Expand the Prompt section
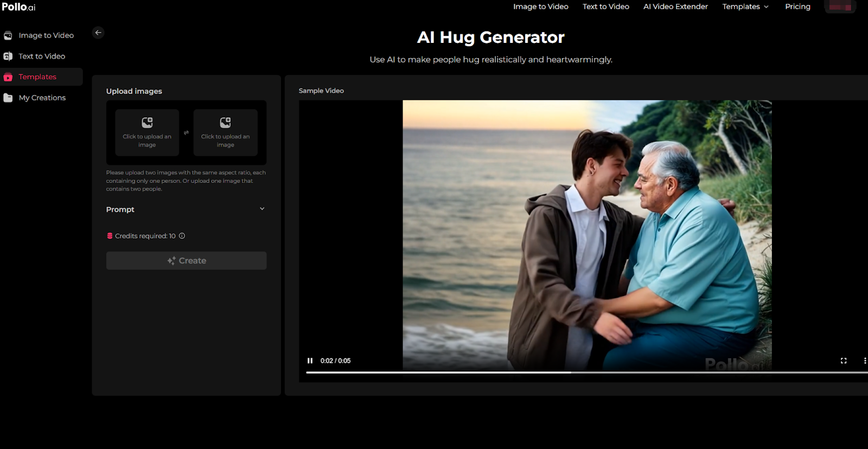 (262, 209)
